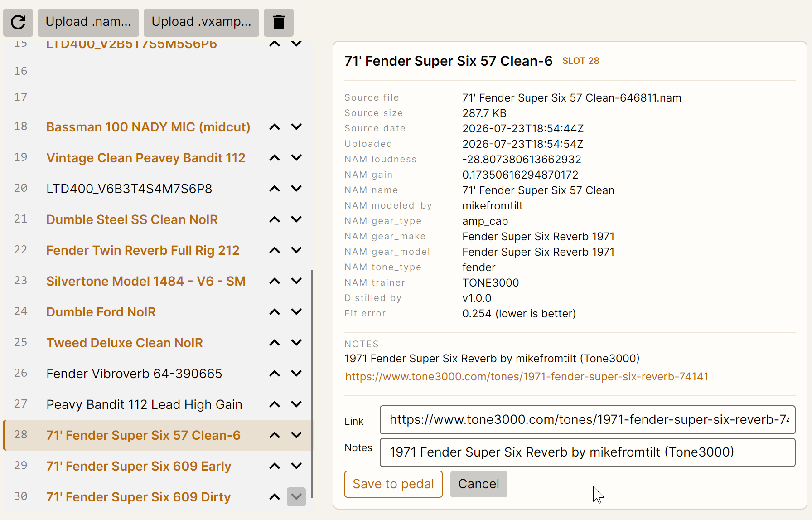Click the preset list scrollbar
Image resolution: width=812 pixels, height=520 pixels.
(x=312, y=384)
